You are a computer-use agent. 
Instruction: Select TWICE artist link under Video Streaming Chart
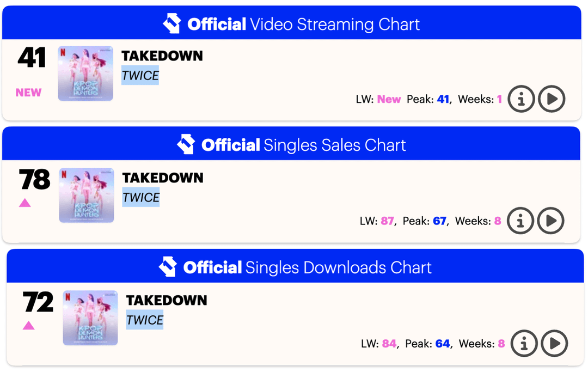pyautogui.click(x=140, y=76)
